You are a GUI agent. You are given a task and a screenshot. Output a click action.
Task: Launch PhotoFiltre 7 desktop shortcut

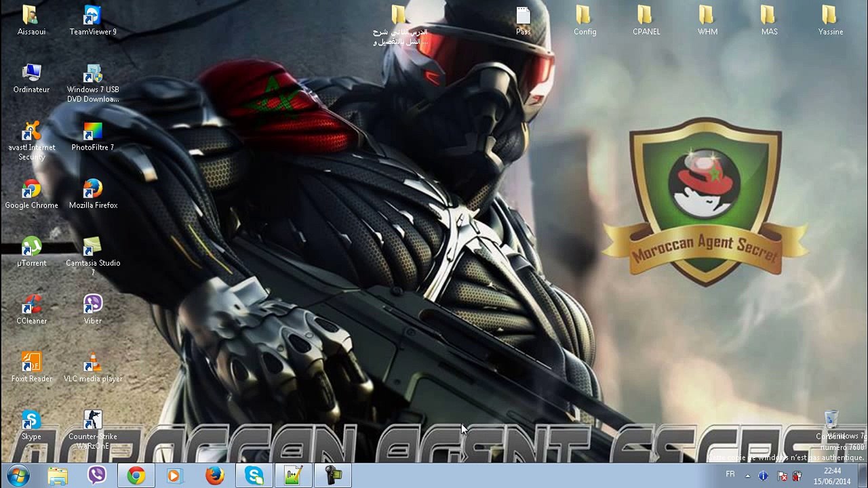tap(93, 136)
